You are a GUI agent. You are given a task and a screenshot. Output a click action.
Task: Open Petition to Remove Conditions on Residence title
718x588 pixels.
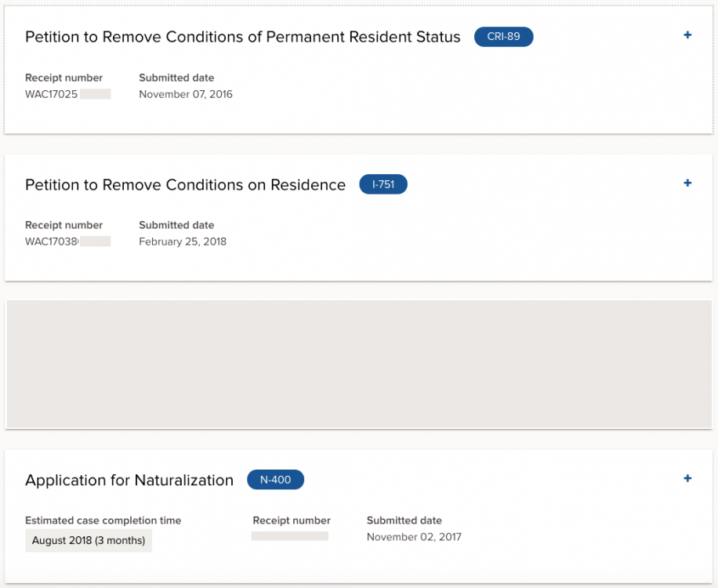coord(186,184)
